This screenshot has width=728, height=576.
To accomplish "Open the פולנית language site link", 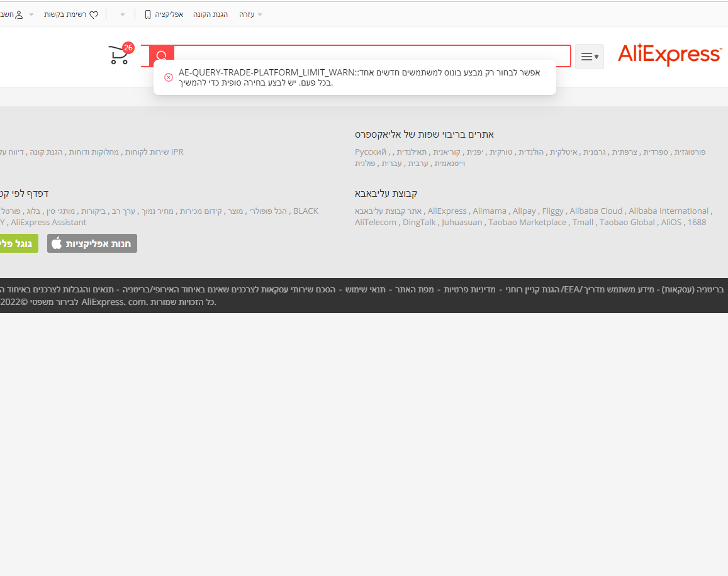I will tap(365, 163).
